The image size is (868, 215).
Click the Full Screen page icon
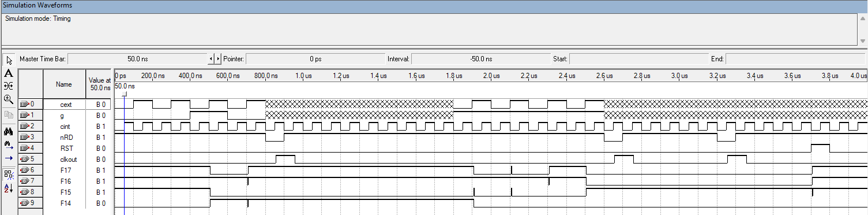pos(9,115)
